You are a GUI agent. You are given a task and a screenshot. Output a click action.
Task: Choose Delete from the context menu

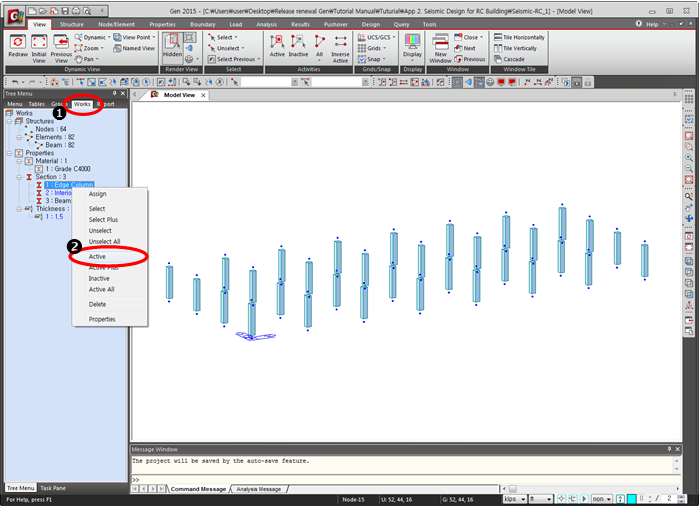tap(97, 305)
